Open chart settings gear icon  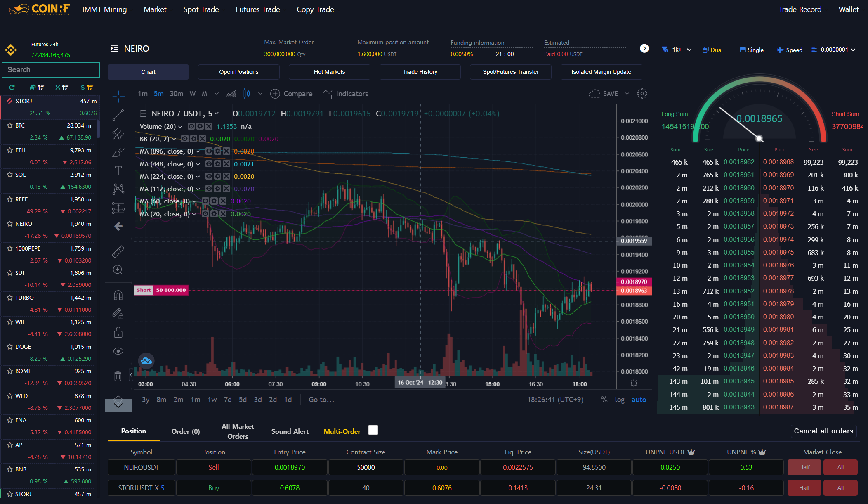[x=642, y=94]
